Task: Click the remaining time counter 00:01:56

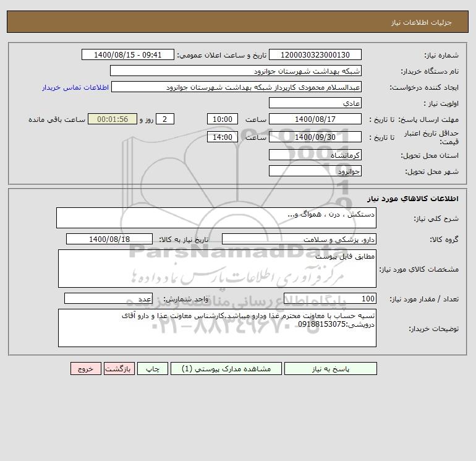Action: [x=113, y=119]
